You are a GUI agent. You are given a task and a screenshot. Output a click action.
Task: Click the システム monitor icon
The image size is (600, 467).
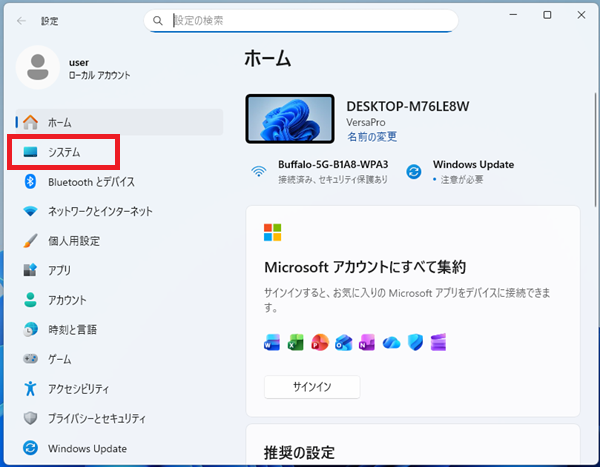tap(30, 152)
